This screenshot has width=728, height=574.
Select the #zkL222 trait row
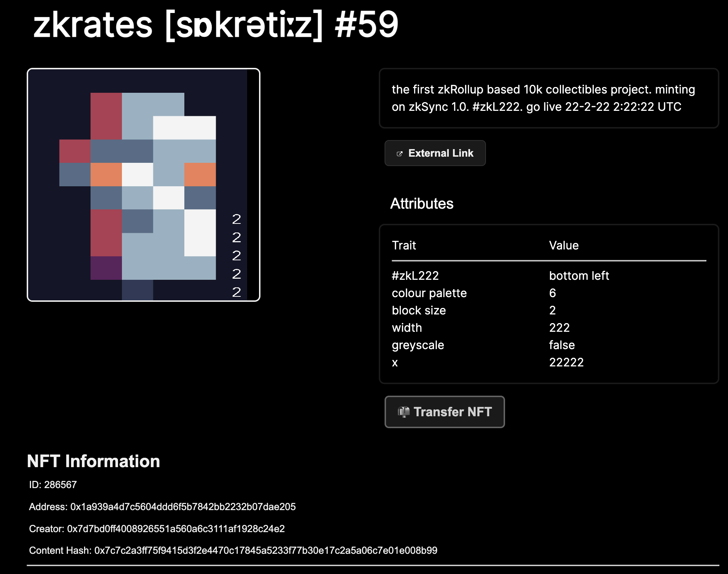(x=549, y=276)
